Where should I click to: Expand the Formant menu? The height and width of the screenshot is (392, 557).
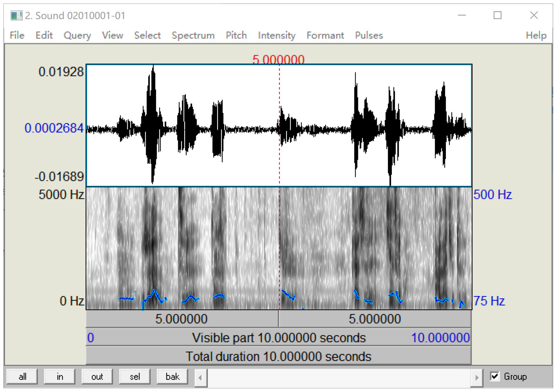click(x=325, y=35)
